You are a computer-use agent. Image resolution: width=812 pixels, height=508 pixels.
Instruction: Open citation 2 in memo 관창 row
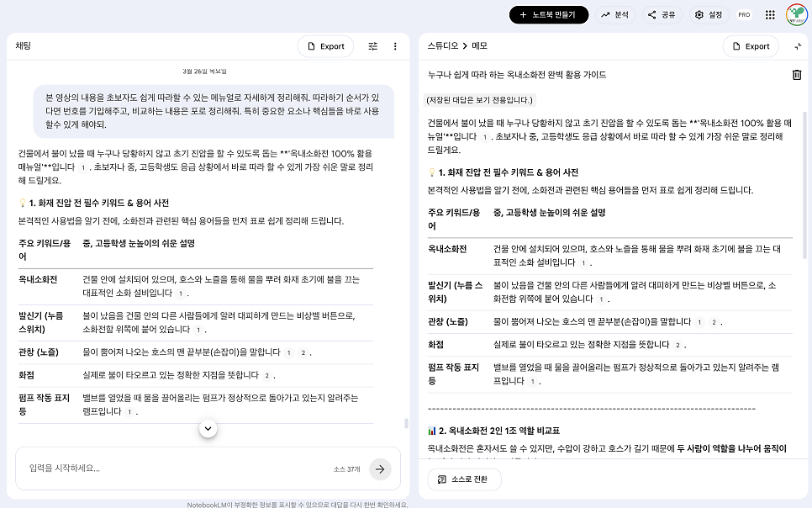pyautogui.click(x=714, y=322)
